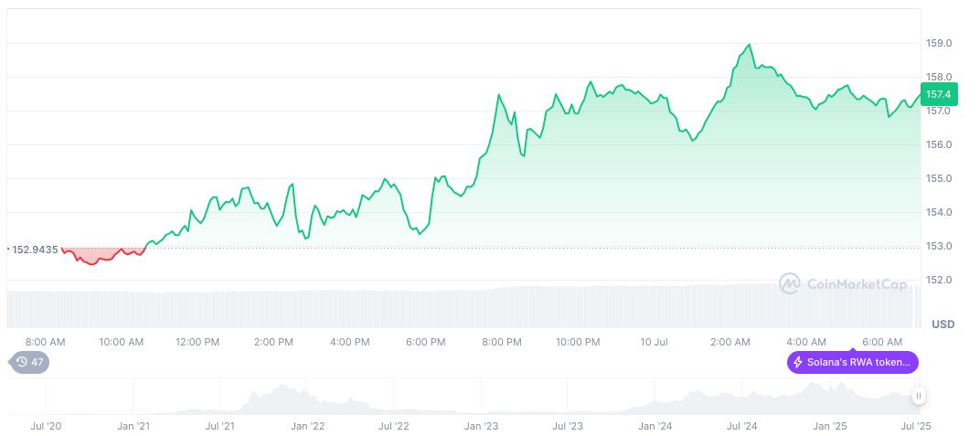
Task: Jump to Jul '24 on the overview timeline
Action: coord(741,426)
